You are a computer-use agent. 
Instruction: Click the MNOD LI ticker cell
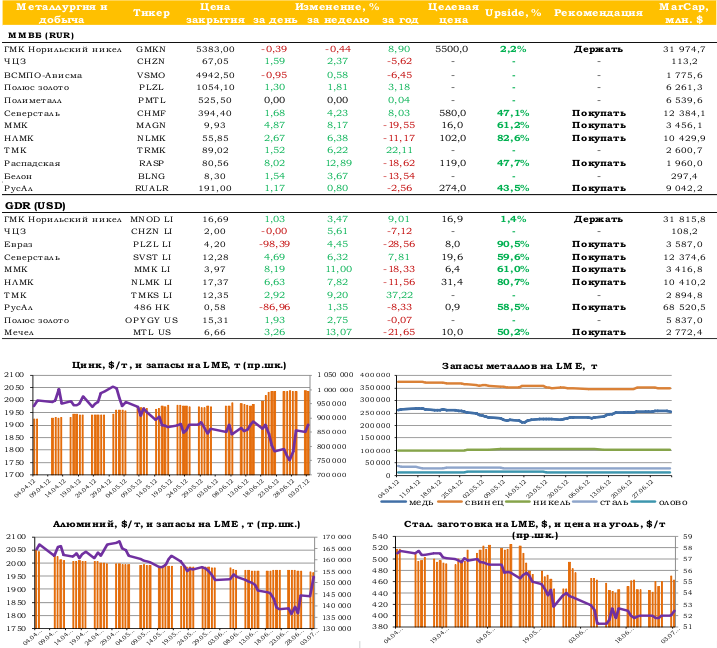click(x=151, y=220)
